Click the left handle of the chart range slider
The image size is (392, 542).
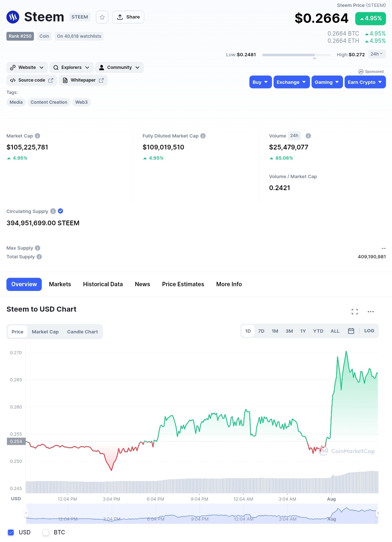coord(26,513)
